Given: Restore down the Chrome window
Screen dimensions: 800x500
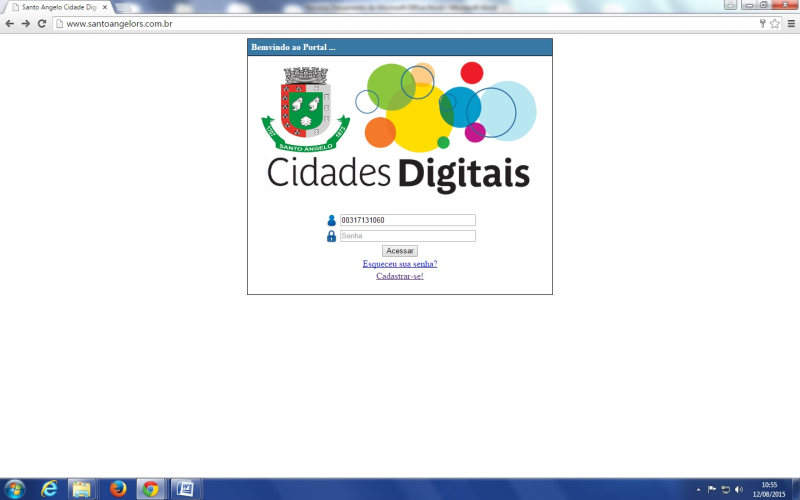Looking at the screenshot, I should pos(764,5).
